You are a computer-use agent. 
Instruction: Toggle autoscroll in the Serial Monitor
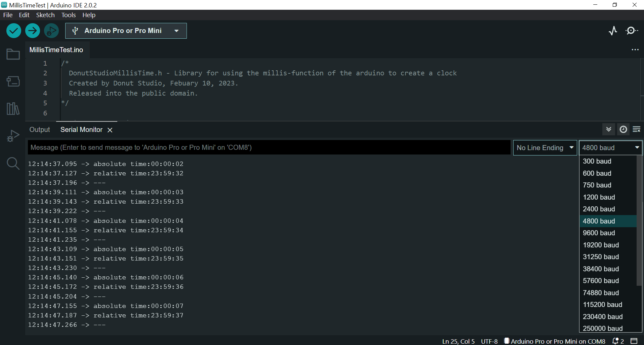pos(609,129)
